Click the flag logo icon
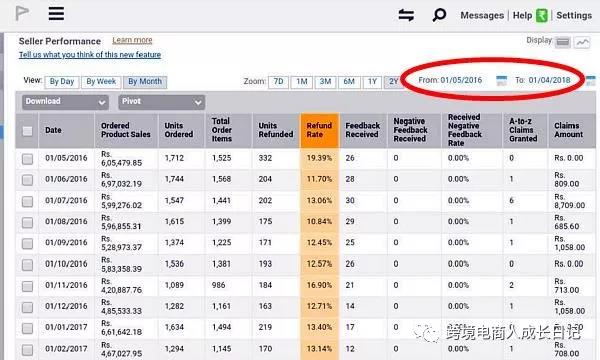Image resolution: width=600 pixels, height=360 pixels. click(21, 13)
